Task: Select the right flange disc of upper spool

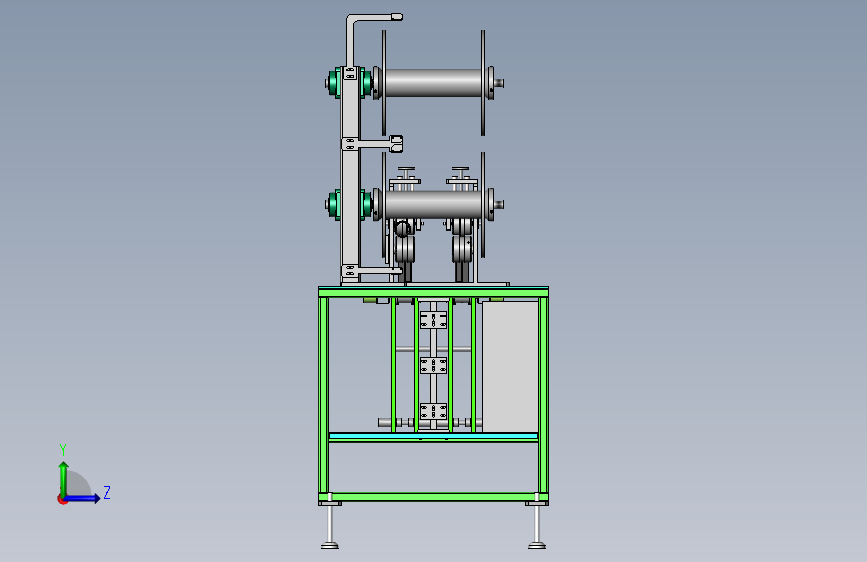Action: pos(483,83)
